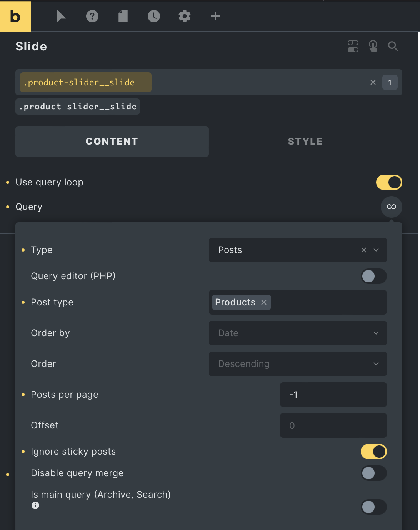Select the CONTENT tab

(x=112, y=142)
